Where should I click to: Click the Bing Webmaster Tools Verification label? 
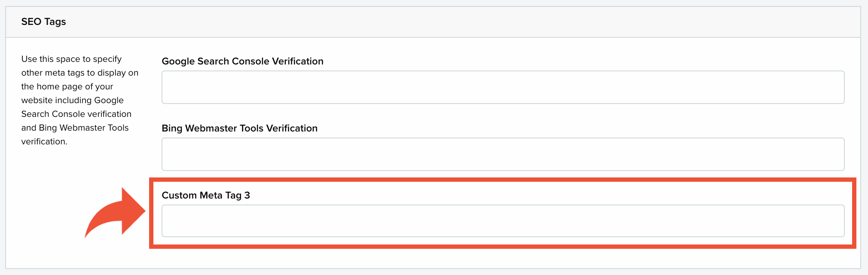239,128
